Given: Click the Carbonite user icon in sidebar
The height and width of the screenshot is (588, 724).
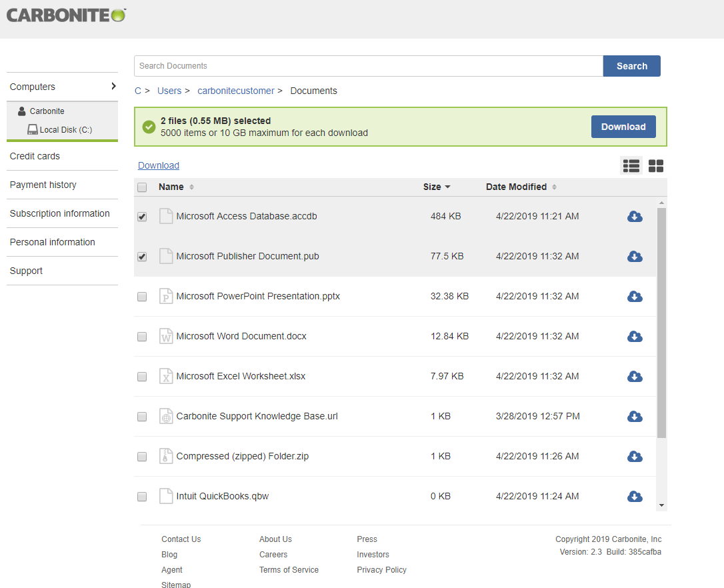Looking at the screenshot, I should [22, 111].
